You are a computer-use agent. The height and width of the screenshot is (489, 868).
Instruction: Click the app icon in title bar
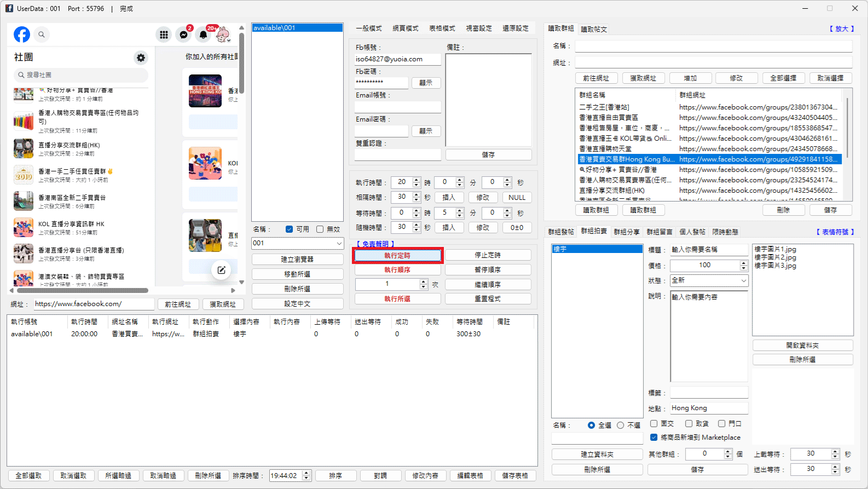(x=9, y=8)
